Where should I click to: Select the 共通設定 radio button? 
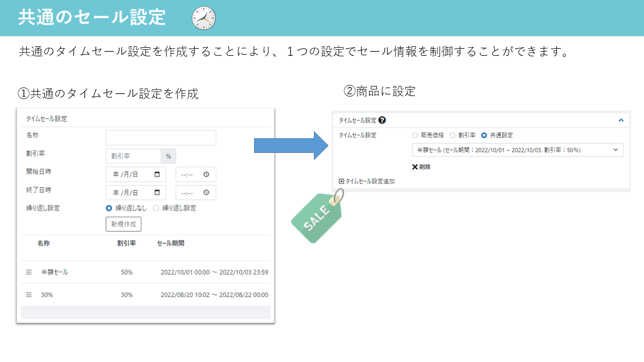[x=484, y=135]
